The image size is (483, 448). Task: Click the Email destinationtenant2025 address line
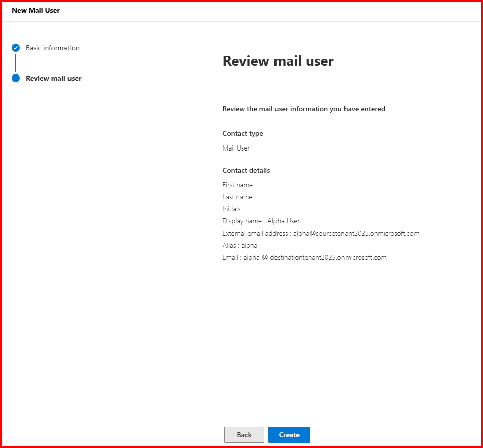pyautogui.click(x=304, y=257)
